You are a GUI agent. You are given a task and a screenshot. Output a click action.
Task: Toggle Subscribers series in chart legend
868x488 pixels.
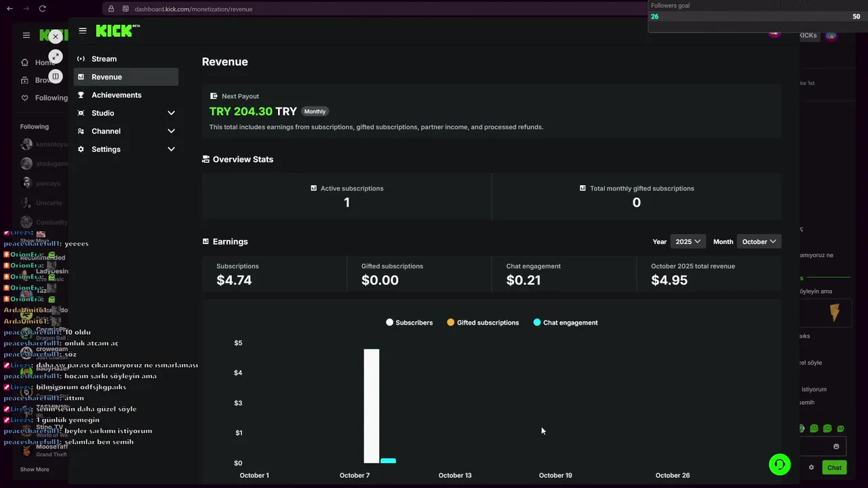(409, 323)
